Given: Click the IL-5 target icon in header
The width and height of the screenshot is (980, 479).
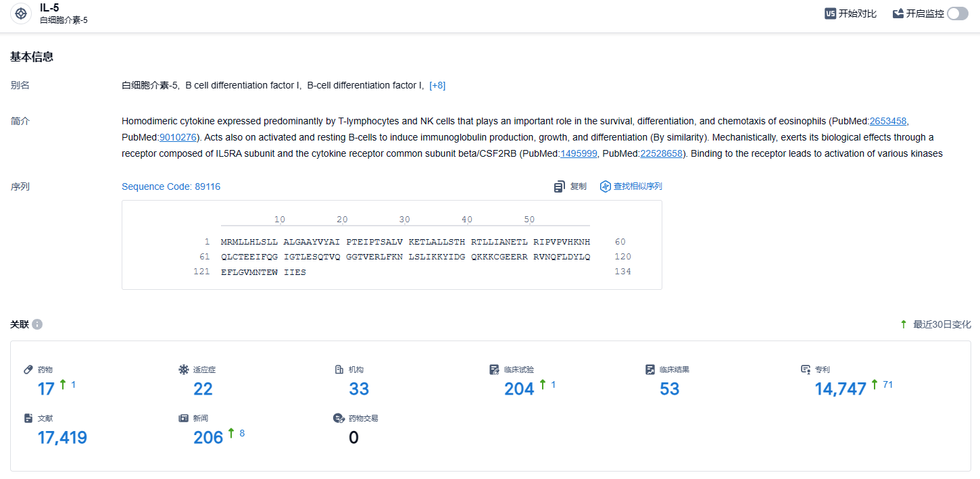Looking at the screenshot, I should (x=21, y=14).
